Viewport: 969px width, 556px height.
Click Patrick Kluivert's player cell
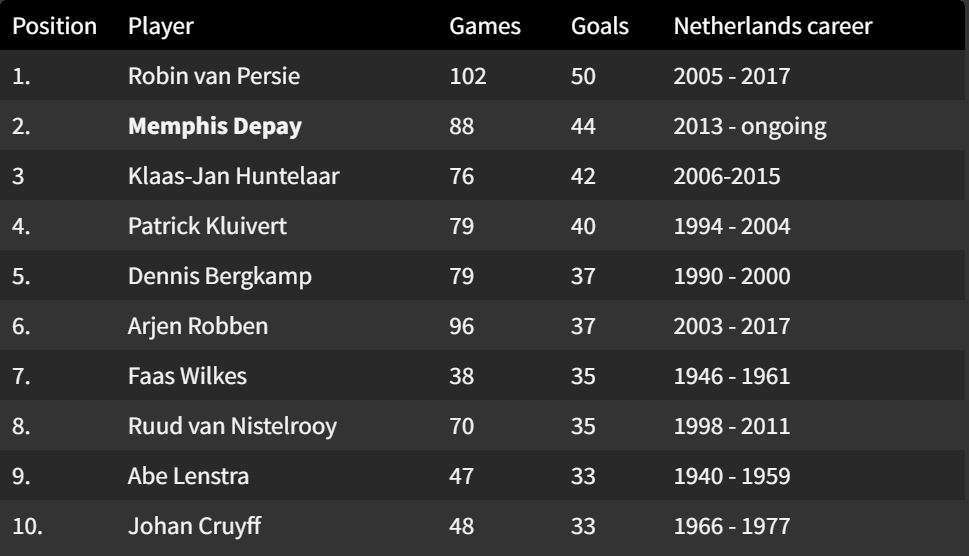[x=207, y=226]
